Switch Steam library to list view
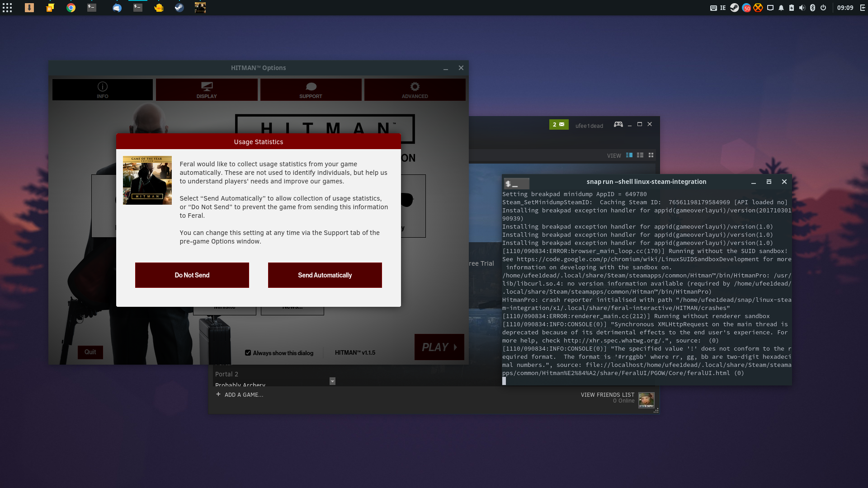The image size is (868, 488). [640, 155]
